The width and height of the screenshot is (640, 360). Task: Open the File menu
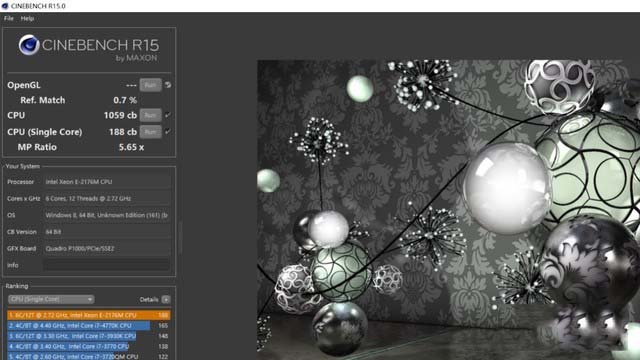9,18
